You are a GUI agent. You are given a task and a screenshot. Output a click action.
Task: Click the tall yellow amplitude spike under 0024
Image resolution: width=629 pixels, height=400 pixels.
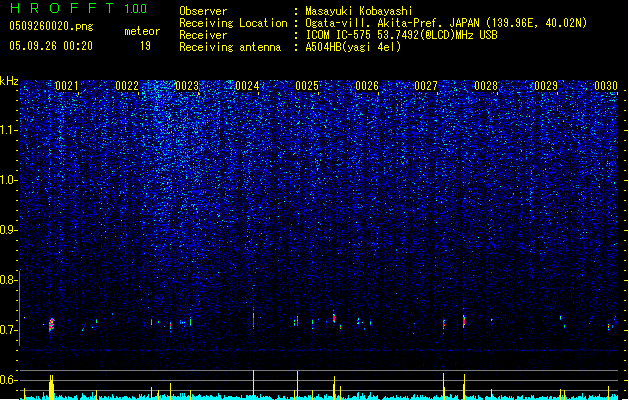254,385
